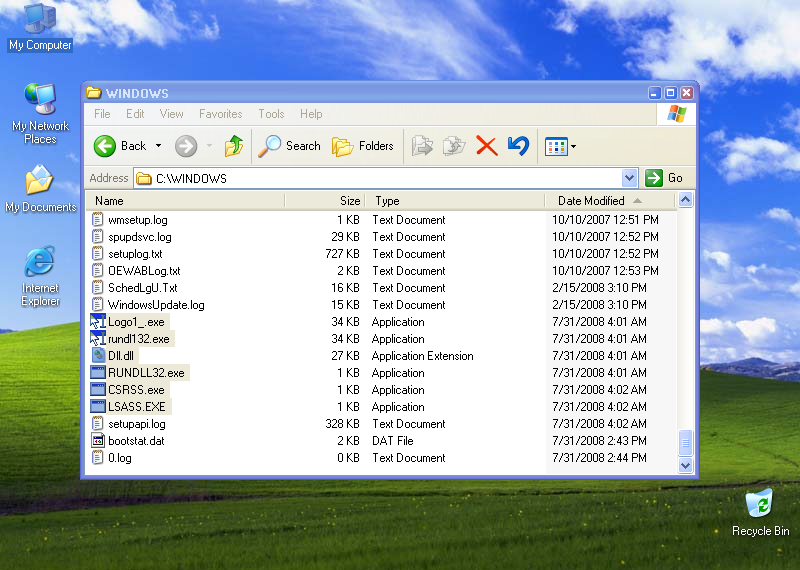Select the rundl132.exe application icon
The height and width of the screenshot is (570, 800).
tap(97, 339)
